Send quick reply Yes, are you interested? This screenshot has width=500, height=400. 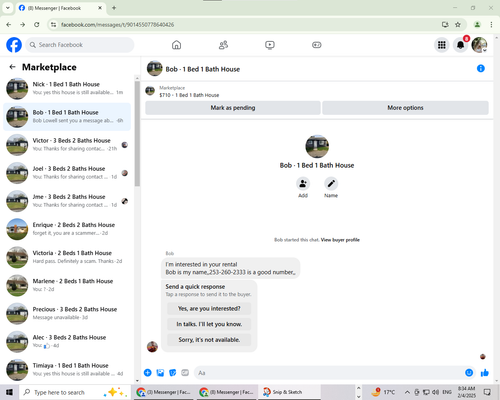209,309
